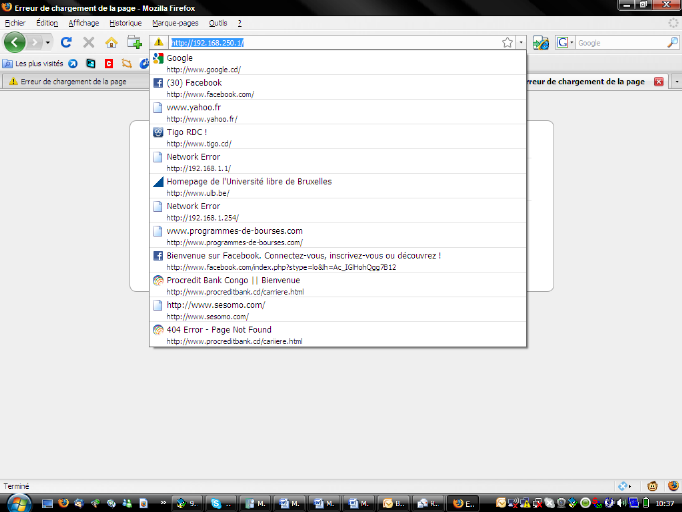Go to the Home page icon
Viewport: 682px width, 512px height.
tap(111, 43)
